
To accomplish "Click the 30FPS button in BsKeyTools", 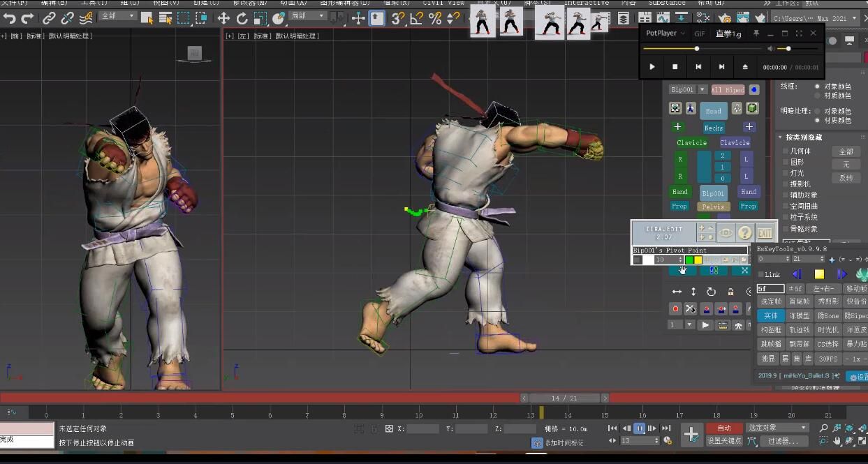I will [x=828, y=359].
